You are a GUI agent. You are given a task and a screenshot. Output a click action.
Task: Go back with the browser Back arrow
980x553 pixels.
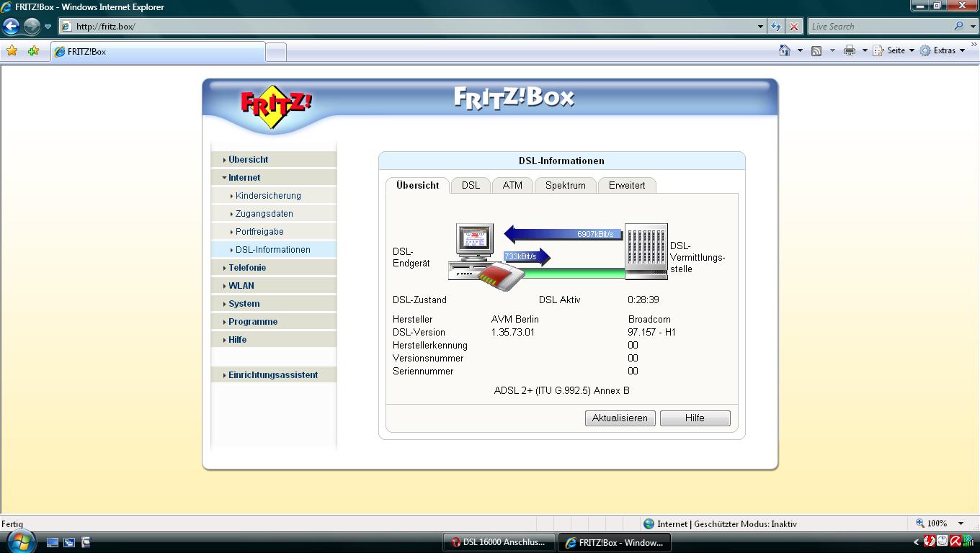[12, 27]
